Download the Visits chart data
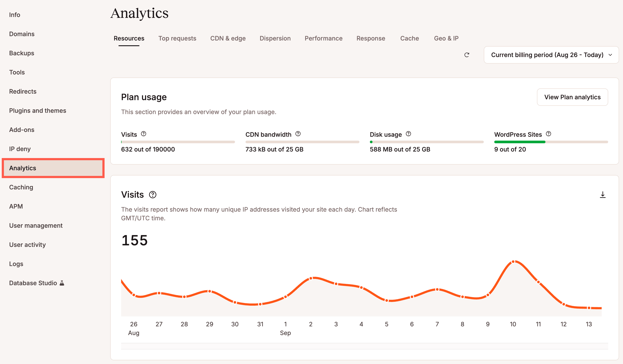Image resolution: width=623 pixels, height=364 pixels. (x=603, y=195)
